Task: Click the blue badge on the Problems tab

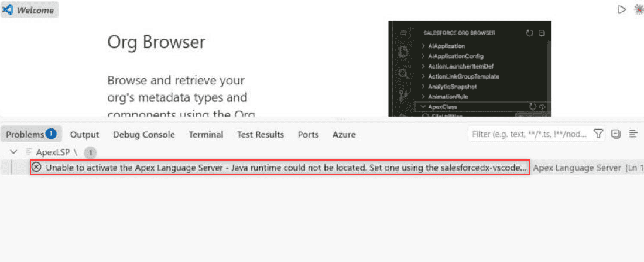Action: tap(51, 134)
